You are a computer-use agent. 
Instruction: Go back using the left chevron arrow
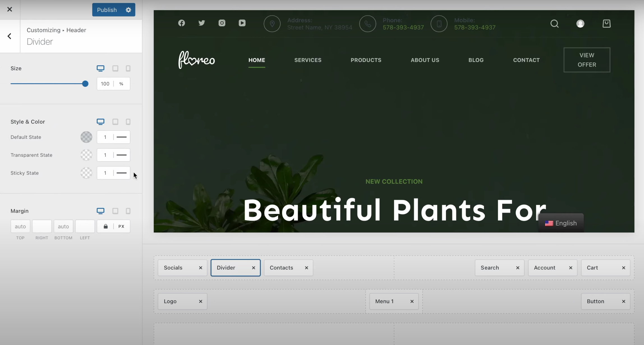(10, 36)
